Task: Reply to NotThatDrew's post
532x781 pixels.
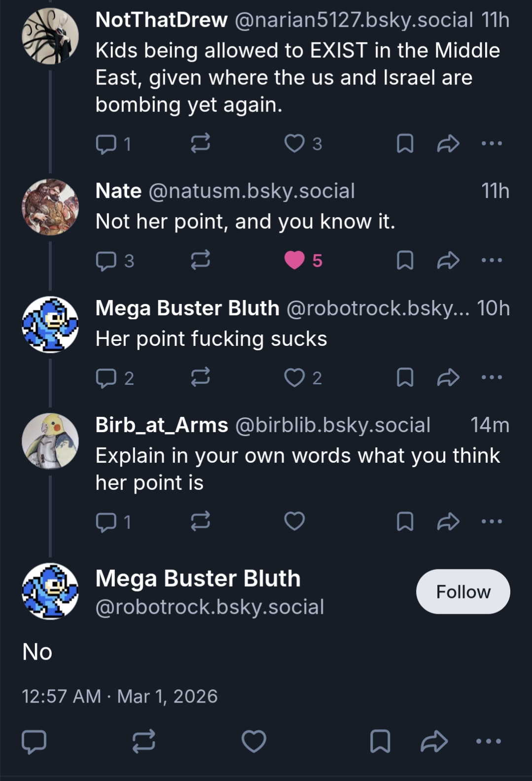Action: 106,144
